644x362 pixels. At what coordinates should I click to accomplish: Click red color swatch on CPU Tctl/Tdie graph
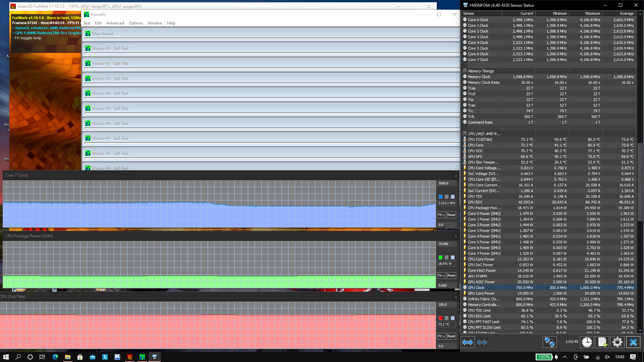pos(441,318)
